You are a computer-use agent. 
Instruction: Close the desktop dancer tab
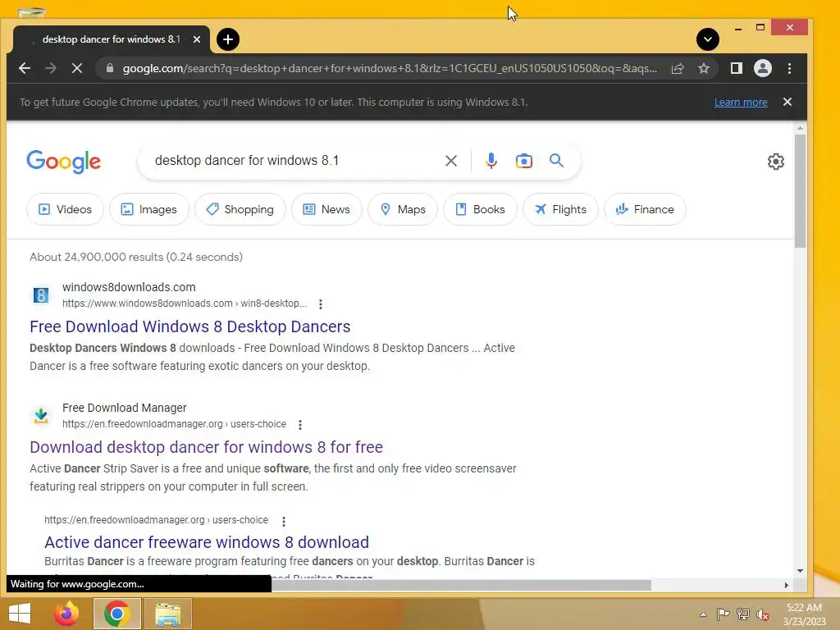(x=197, y=39)
